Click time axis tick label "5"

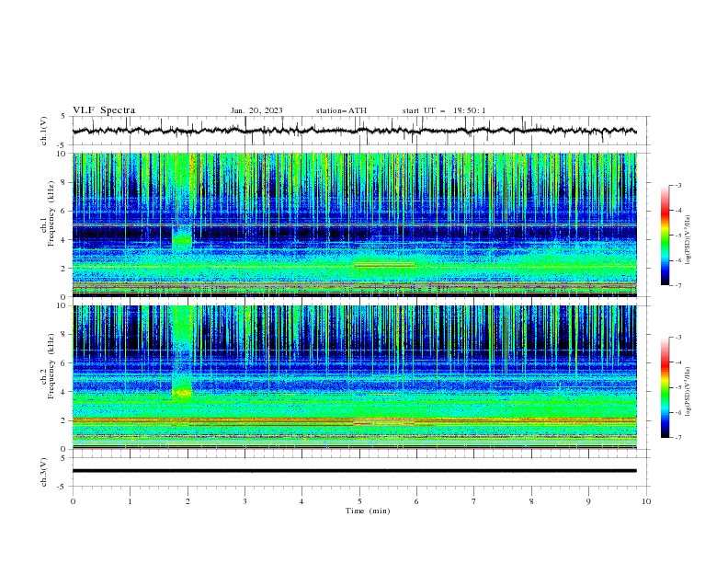pos(359,501)
